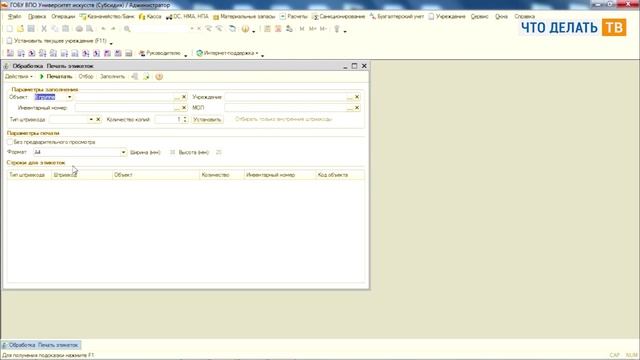Click the M memory toolbar button
640x360 pixels.
point(302,29)
